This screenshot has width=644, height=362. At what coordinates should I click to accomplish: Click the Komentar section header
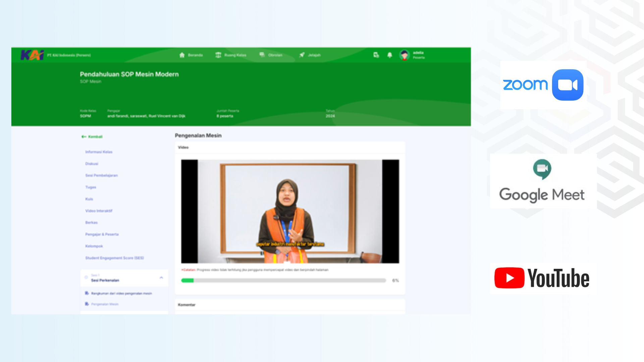pos(186,305)
